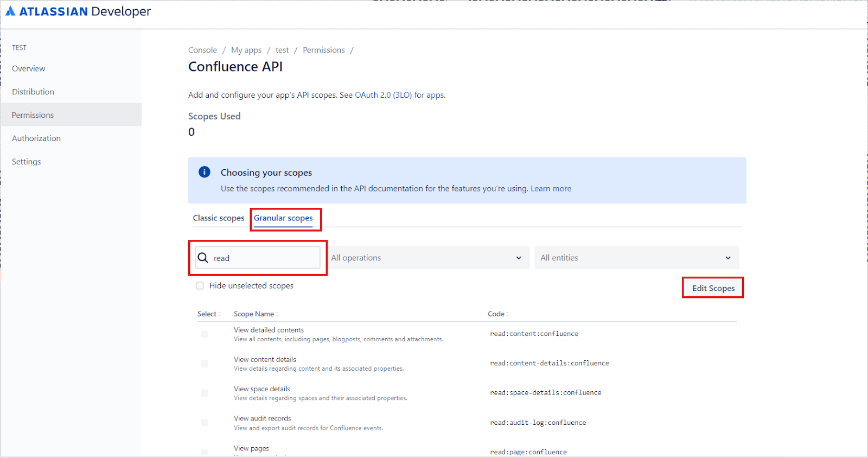The image size is (868, 458).
Task: Click read:page:confluence code text
Action: 528,451
